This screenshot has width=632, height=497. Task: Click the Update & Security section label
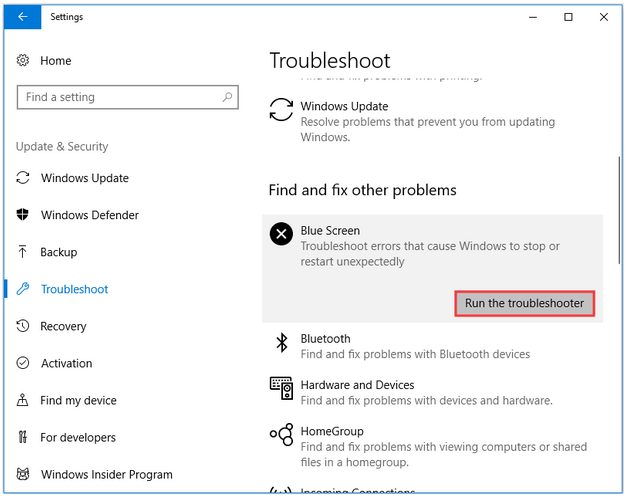click(62, 146)
